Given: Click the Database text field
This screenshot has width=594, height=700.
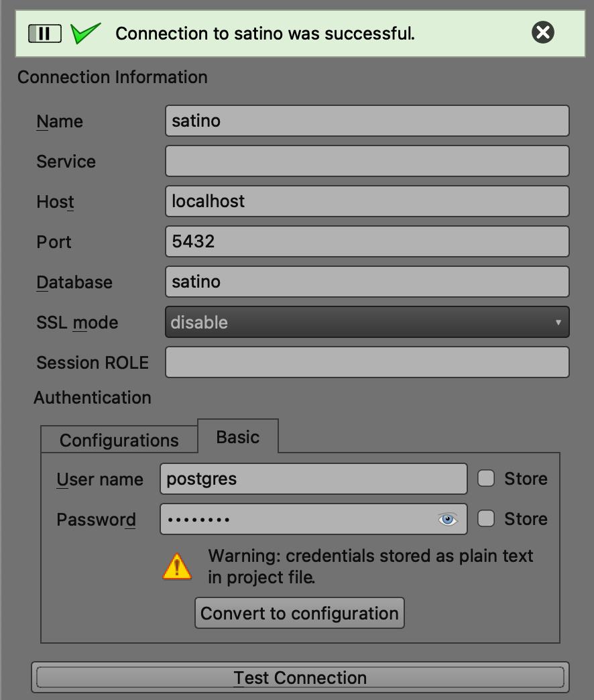Looking at the screenshot, I should click(367, 282).
